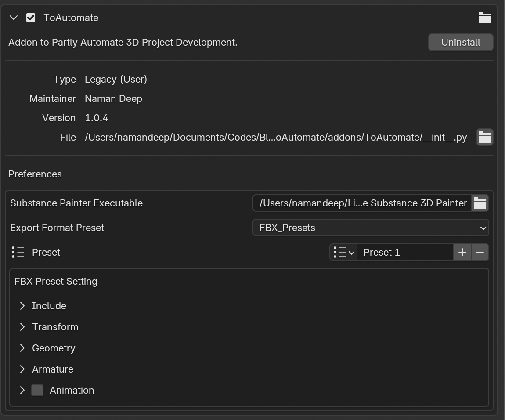505x420 pixels.
Task: Open the ToAutomate addon folder icon
Action: point(484,18)
